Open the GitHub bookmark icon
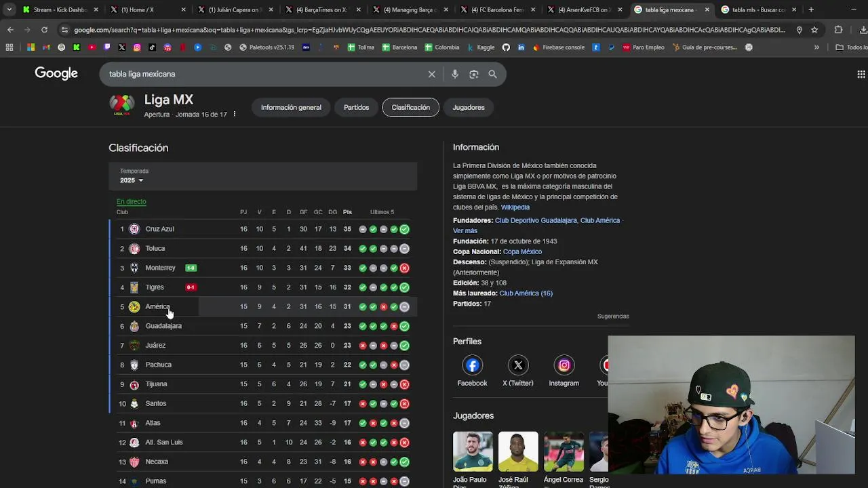 pos(506,47)
